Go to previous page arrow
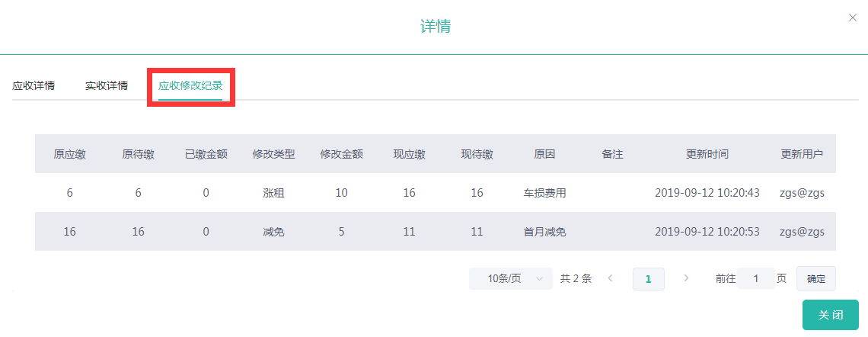The width and height of the screenshot is (868, 337). 610,278
